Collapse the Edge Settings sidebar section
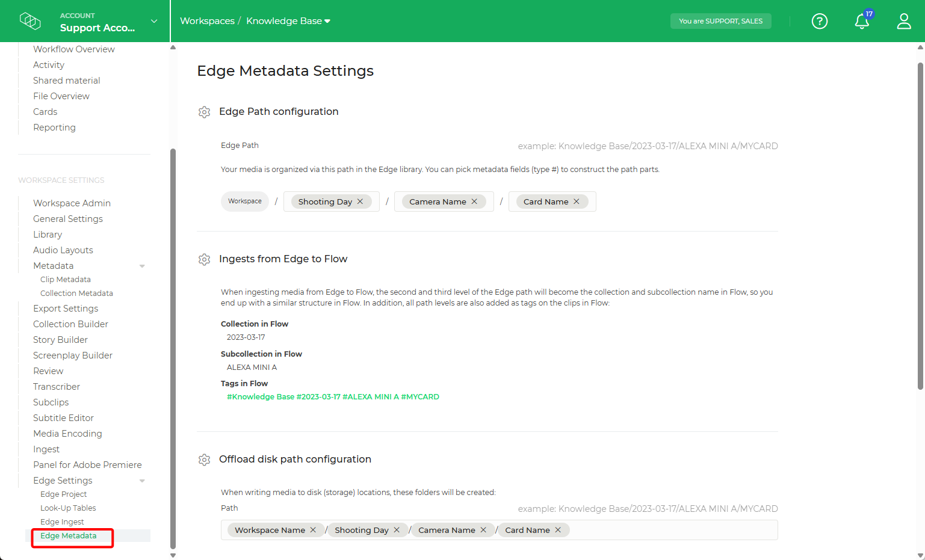The width and height of the screenshot is (925, 560). [x=142, y=481]
